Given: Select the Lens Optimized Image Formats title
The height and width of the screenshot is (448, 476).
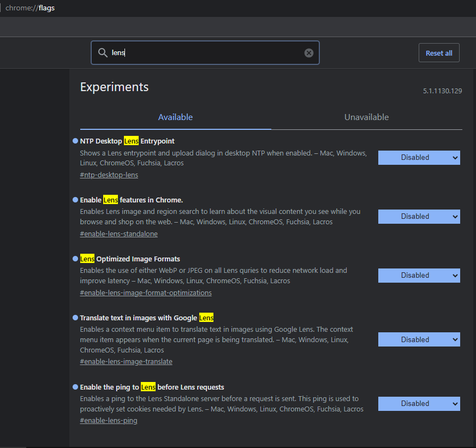Looking at the screenshot, I should point(130,259).
